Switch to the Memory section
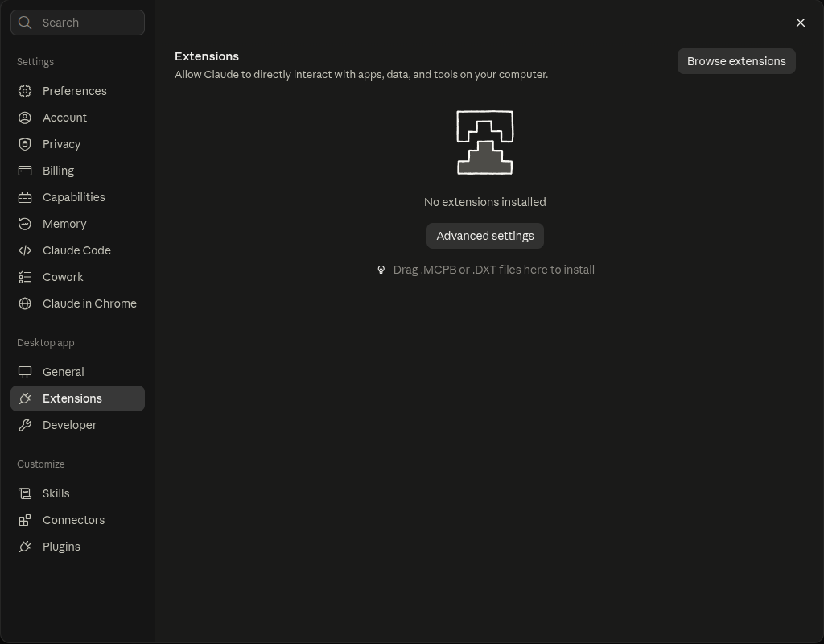Image resolution: width=824 pixels, height=644 pixels. (x=78, y=224)
